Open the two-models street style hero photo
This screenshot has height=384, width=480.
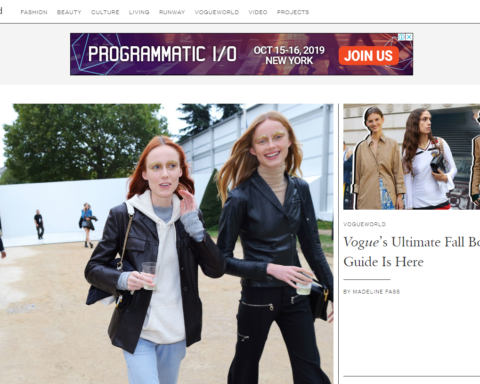pos(167,244)
